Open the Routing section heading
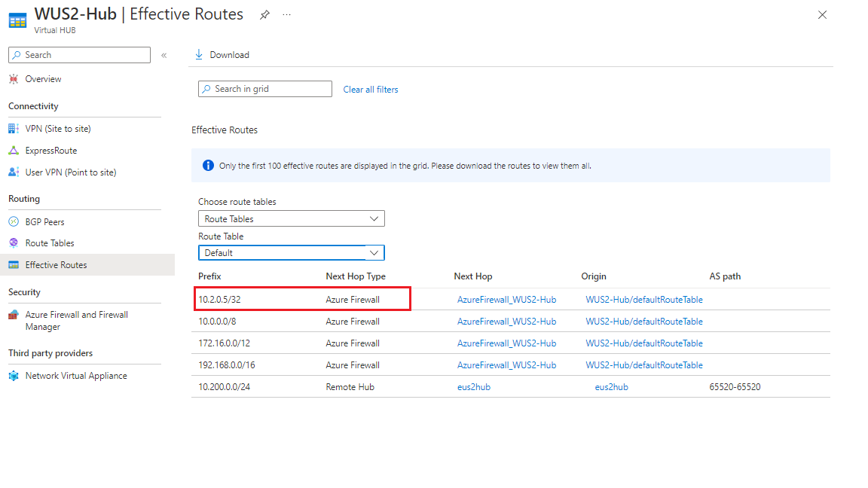868x488 pixels. coord(23,198)
